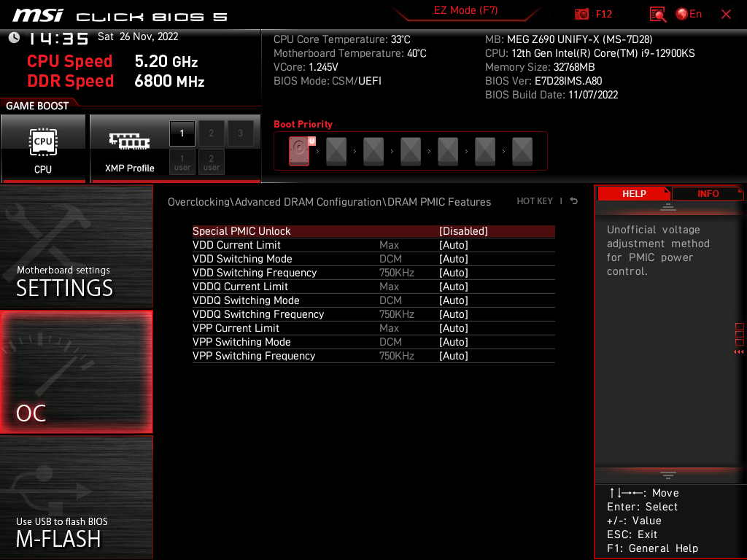Click the back arrow next to HOT KEY
The image size is (747, 560).
[x=574, y=201]
